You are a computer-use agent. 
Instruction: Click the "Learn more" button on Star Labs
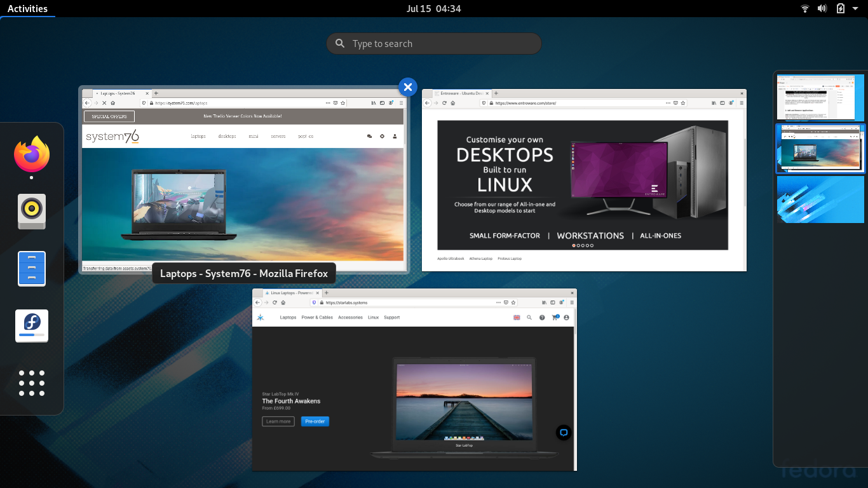tap(278, 421)
